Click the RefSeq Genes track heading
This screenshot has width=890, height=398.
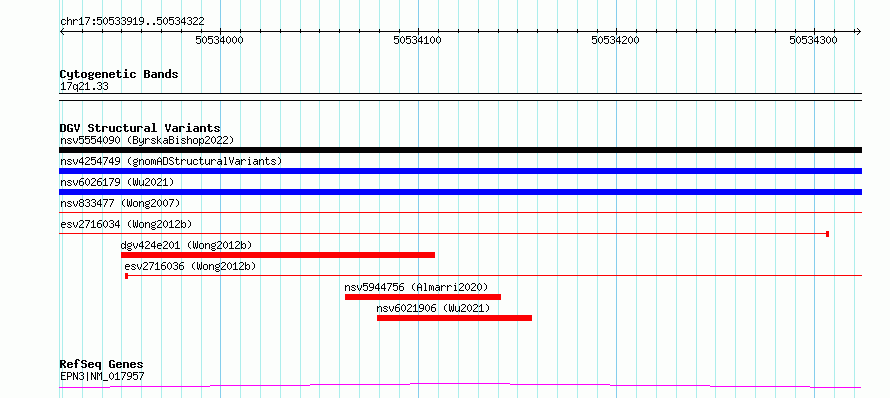[102, 365]
